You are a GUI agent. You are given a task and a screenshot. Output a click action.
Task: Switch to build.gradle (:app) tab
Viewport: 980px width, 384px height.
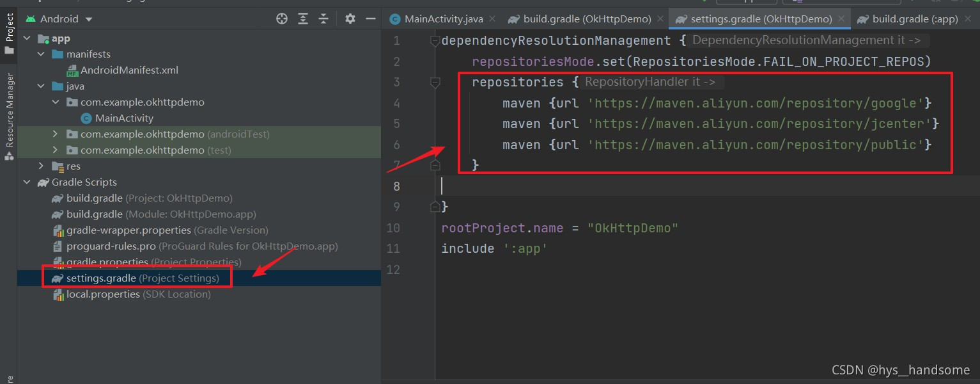[x=907, y=19]
